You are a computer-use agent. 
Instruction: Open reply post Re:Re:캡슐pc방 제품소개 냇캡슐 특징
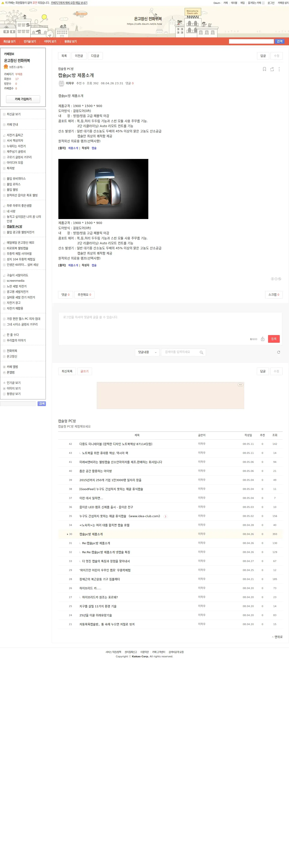pos(106,552)
